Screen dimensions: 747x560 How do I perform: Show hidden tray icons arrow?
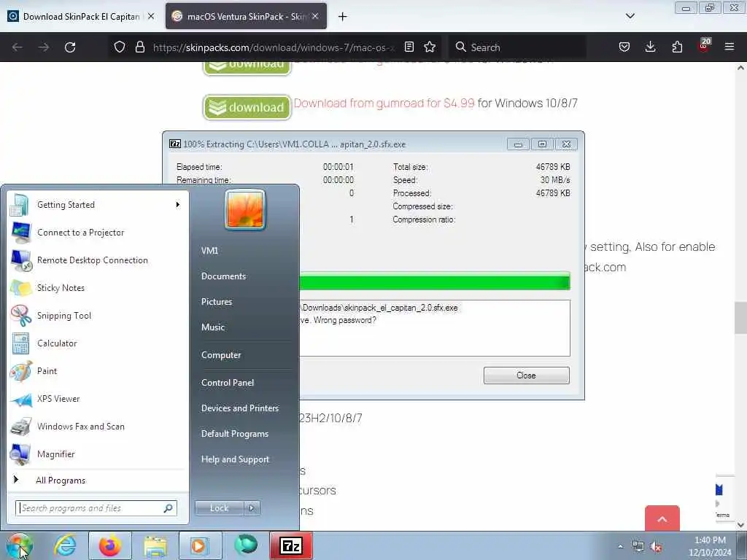(x=620, y=547)
